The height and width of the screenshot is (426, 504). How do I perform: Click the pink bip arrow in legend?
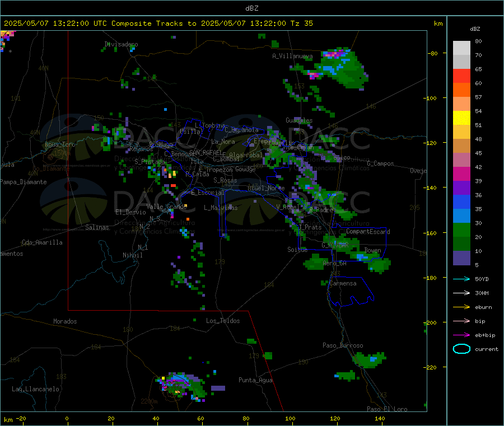tap(461, 321)
